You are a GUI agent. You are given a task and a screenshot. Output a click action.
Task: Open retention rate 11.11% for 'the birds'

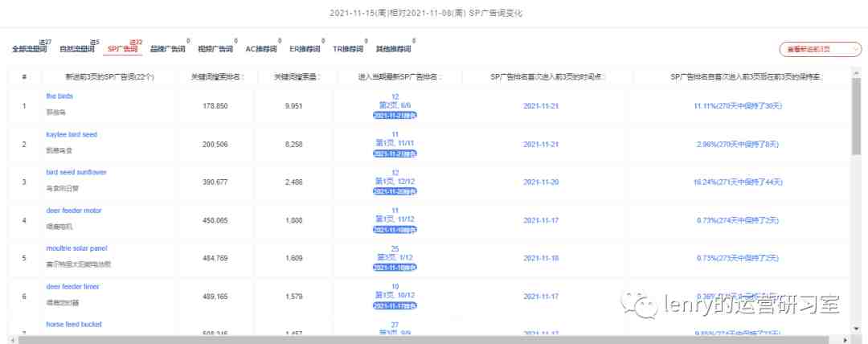[x=738, y=106]
